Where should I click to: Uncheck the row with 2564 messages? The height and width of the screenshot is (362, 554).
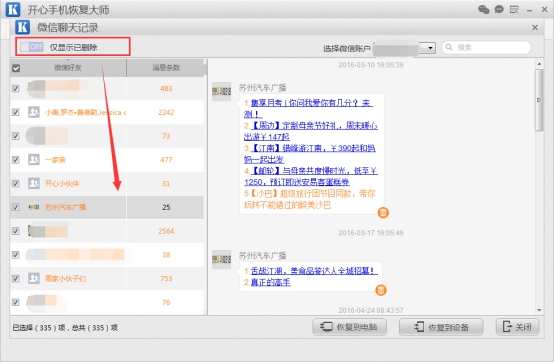click(16, 231)
